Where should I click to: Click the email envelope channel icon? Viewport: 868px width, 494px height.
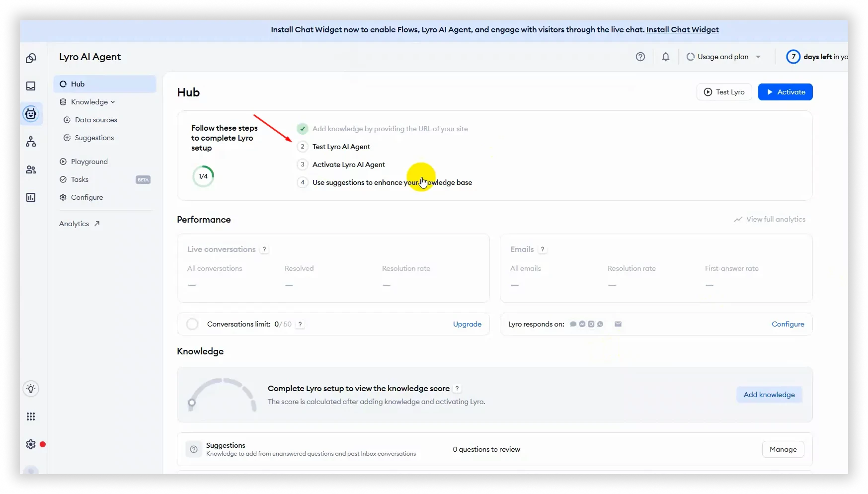click(x=618, y=324)
